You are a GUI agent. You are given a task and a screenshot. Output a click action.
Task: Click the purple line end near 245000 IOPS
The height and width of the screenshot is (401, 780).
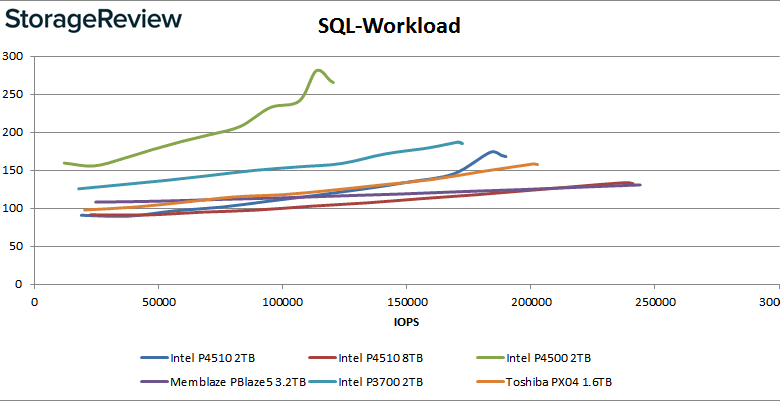638,185
